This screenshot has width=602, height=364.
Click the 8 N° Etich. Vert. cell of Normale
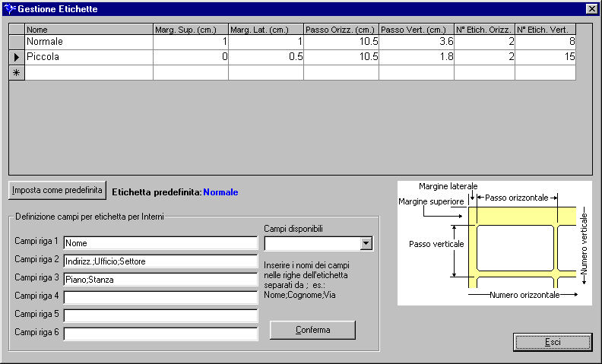546,42
